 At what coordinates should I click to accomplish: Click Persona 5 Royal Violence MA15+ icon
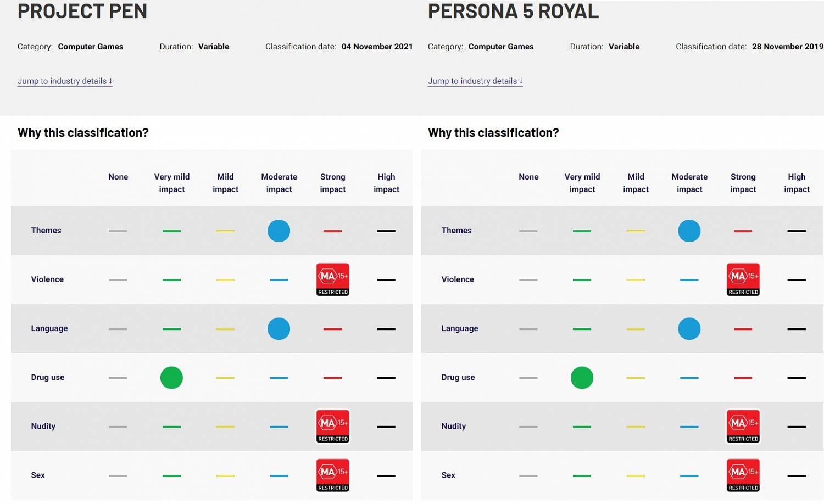[743, 279]
